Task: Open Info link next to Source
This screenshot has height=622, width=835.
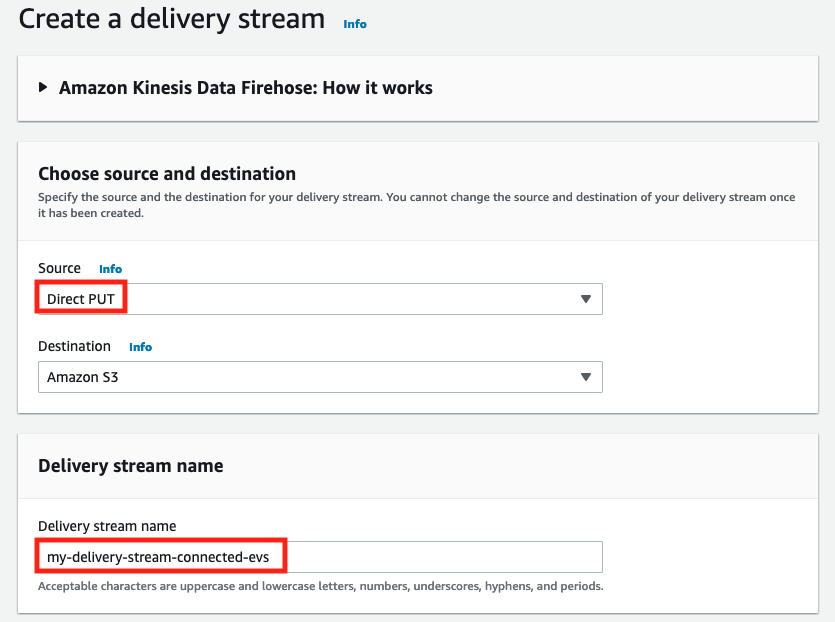Action: [110, 269]
